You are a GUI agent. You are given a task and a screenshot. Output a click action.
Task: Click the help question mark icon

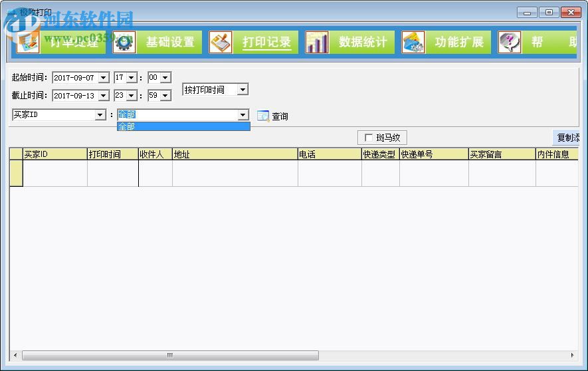coord(510,42)
